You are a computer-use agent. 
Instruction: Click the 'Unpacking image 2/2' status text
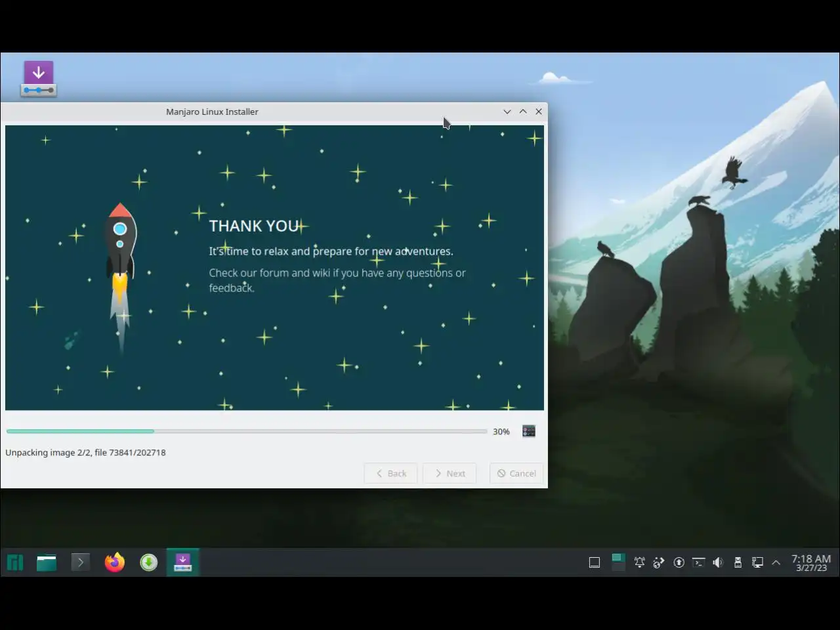[x=85, y=452]
